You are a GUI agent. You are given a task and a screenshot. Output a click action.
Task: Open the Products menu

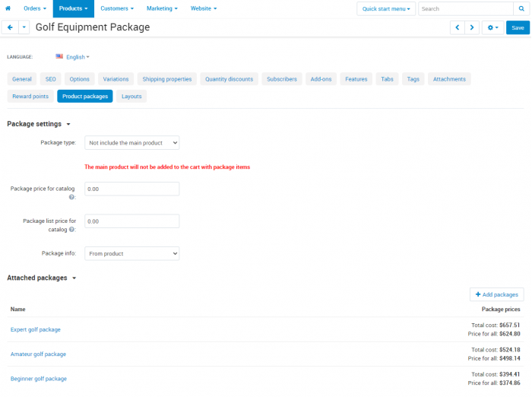point(73,8)
